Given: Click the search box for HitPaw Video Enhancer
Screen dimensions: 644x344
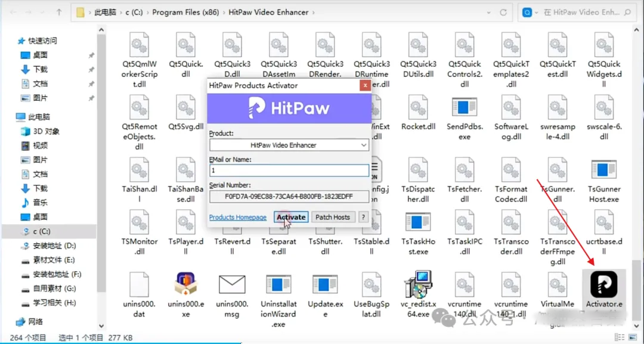Looking at the screenshot, I should click(577, 13).
